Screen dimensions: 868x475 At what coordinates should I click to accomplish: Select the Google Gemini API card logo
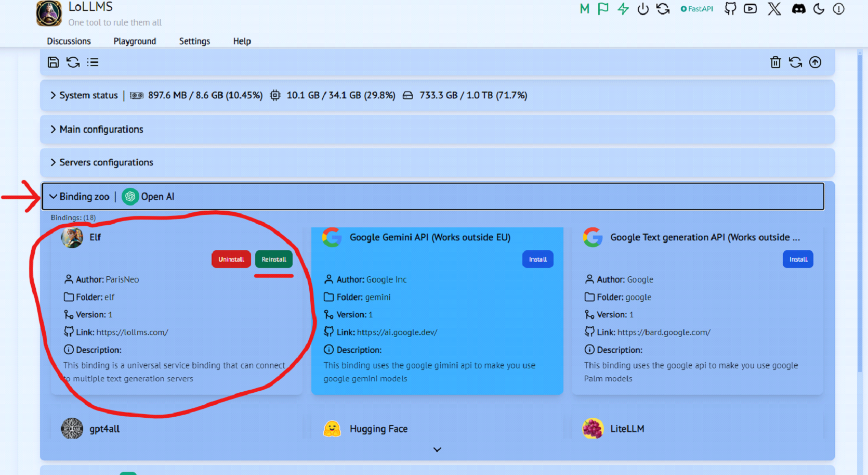(332, 237)
